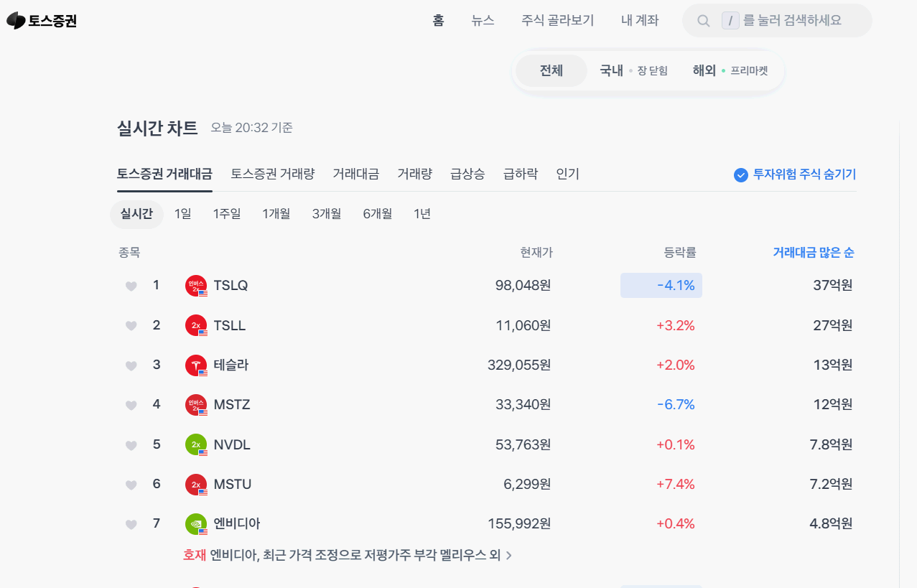
Task: Expand the 엔비디아 news headline chevron
Action: pyautogui.click(x=511, y=556)
